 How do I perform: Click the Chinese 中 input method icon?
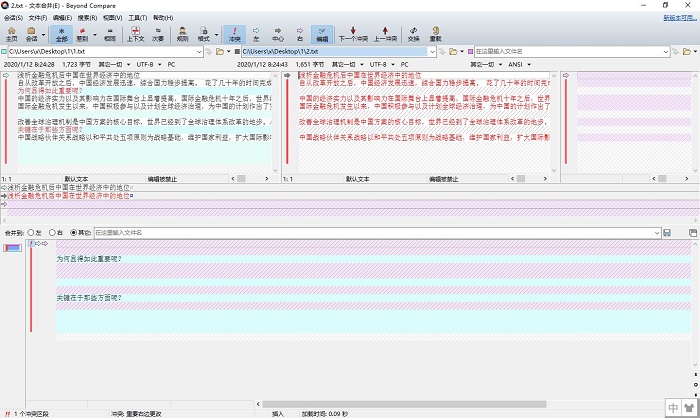[673, 407]
